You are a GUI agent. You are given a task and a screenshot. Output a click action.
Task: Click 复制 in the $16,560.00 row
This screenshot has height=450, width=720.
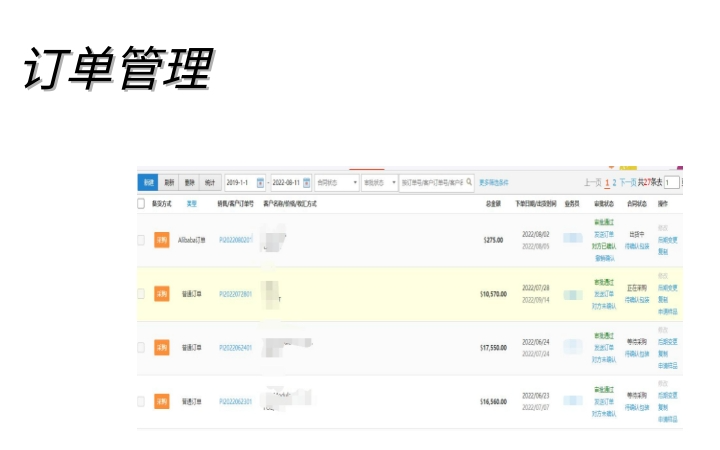[663, 407]
